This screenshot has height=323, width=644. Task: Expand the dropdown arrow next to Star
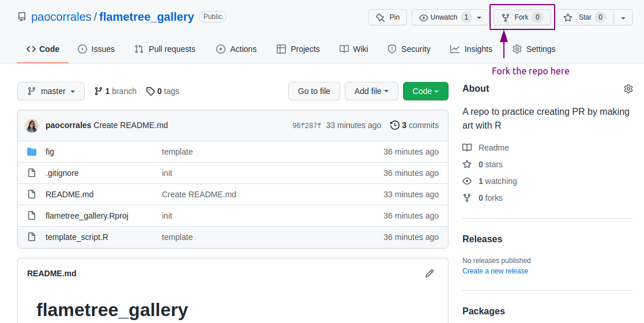(623, 18)
